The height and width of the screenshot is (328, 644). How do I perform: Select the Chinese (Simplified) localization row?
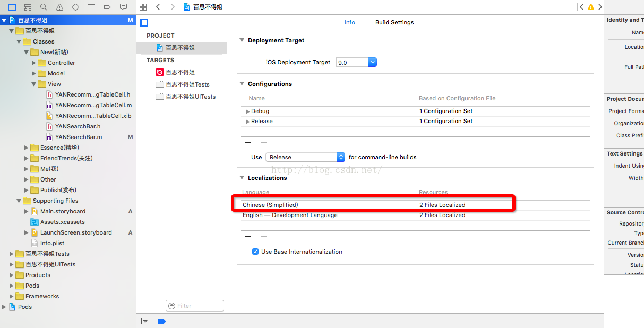416,205
